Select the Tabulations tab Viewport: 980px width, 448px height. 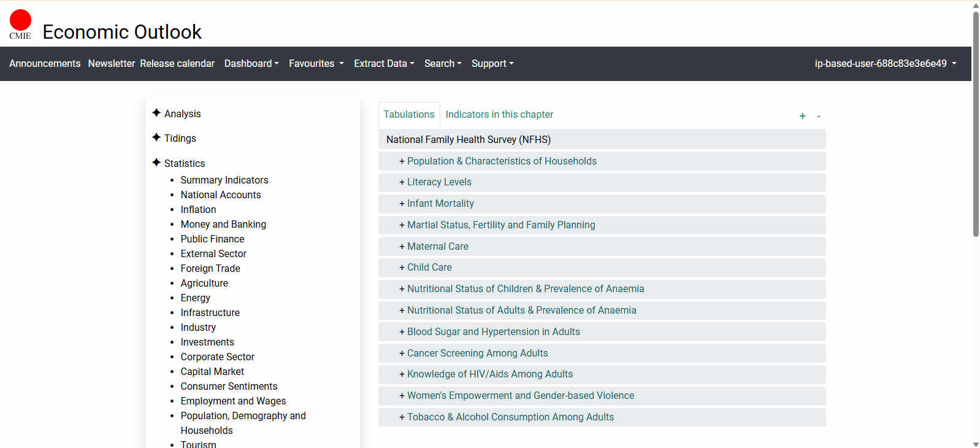click(409, 115)
